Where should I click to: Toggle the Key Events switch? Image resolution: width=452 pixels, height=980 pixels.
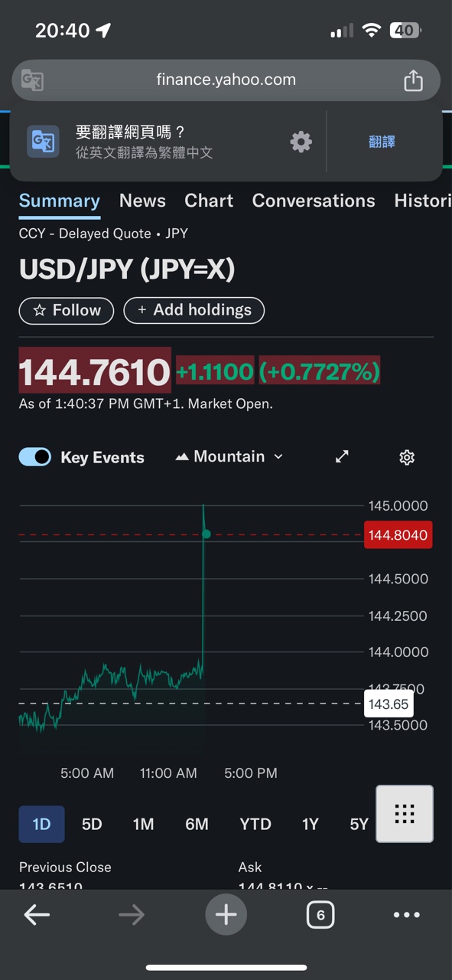(x=35, y=457)
